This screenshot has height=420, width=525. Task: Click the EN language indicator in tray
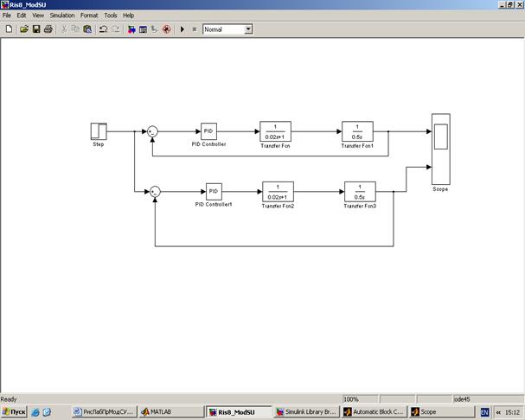click(x=485, y=412)
